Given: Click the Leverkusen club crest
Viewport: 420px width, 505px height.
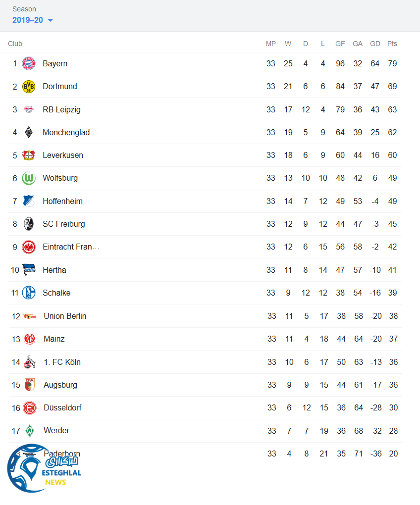Looking at the screenshot, I should coord(29,155).
